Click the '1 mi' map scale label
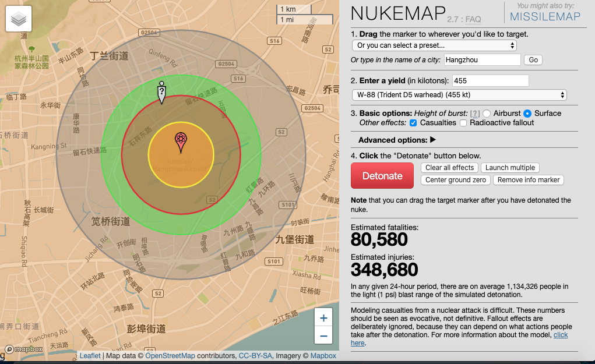The width and height of the screenshot is (595, 364). point(287,19)
